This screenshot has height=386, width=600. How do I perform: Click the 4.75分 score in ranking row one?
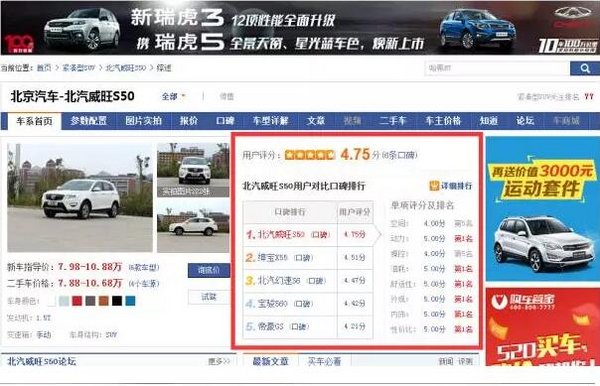(x=354, y=234)
